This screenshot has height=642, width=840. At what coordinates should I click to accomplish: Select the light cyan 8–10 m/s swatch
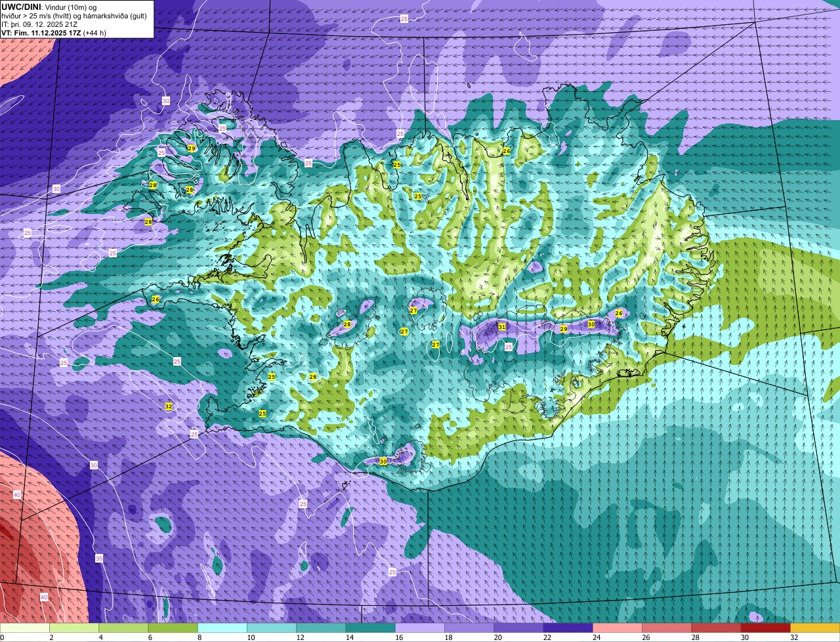point(222,628)
